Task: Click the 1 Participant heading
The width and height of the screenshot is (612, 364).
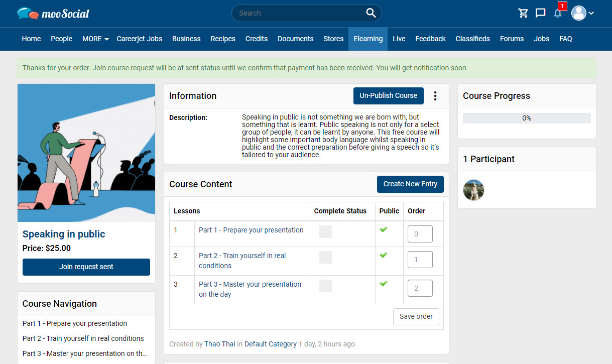Action: [488, 159]
